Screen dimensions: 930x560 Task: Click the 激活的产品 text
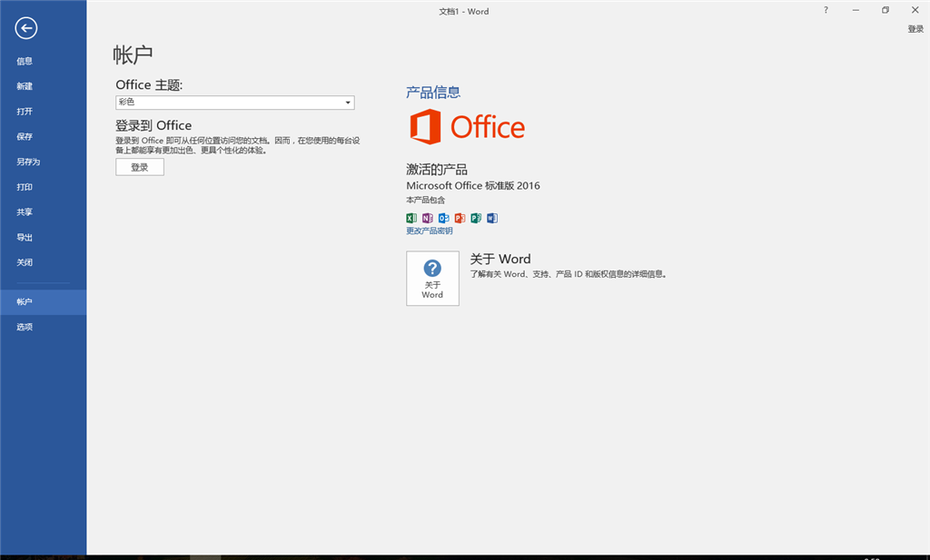click(x=437, y=170)
